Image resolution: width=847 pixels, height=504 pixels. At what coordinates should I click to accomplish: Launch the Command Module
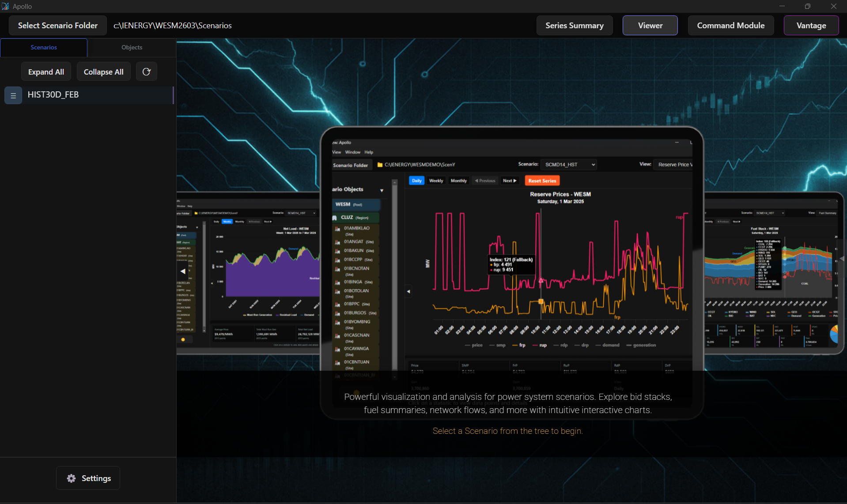[730, 26]
